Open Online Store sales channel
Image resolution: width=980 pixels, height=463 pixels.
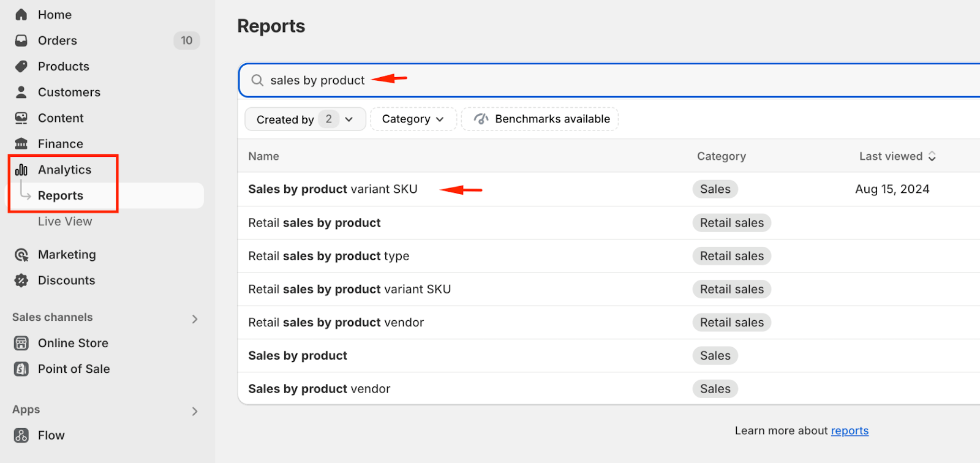pos(73,343)
